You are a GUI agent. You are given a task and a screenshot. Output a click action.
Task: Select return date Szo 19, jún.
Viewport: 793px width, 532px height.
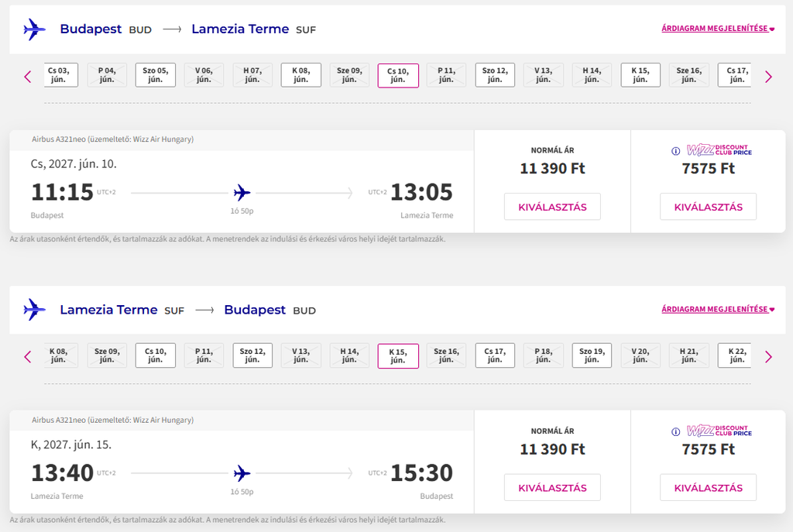pyautogui.click(x=592, y=355)
